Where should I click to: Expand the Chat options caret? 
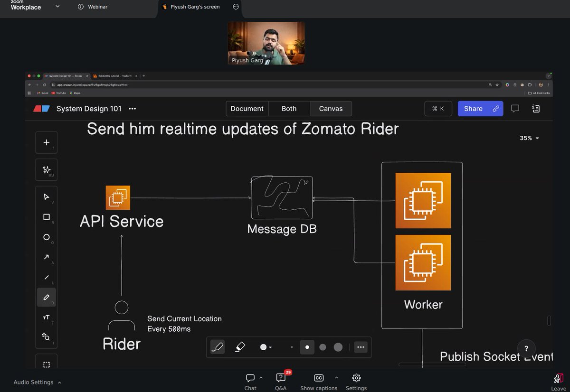pos(261,378)
